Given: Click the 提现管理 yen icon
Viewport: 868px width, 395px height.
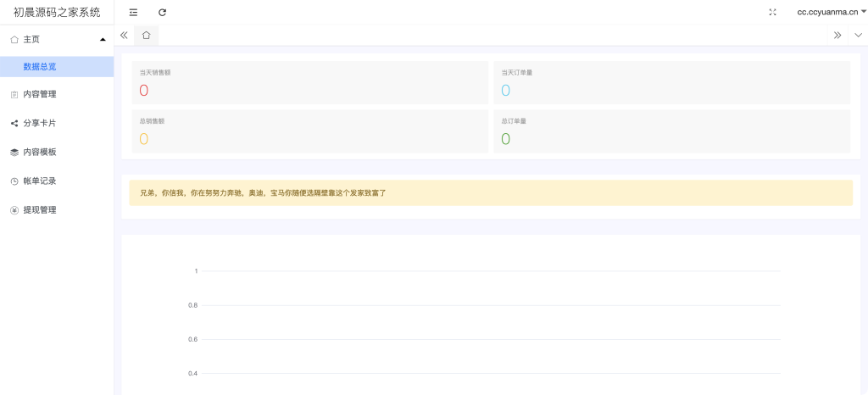Looking at the screenshot, I should coord(14,209).
